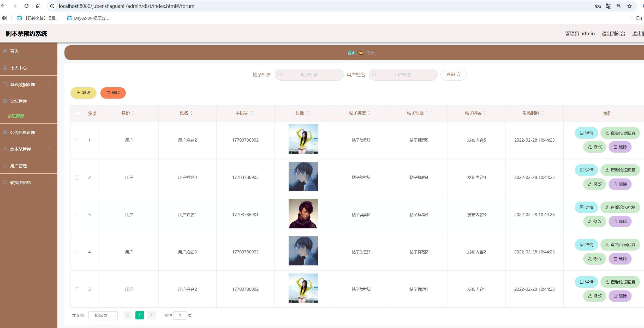
Task: Sort table by 身份 column arrows
Action: [133, 113]
